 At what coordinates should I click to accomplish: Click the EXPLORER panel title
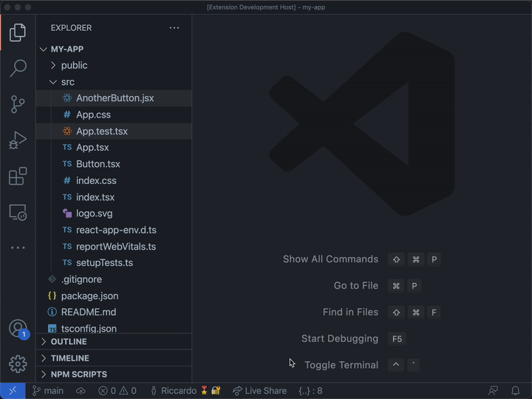(71, 28)
